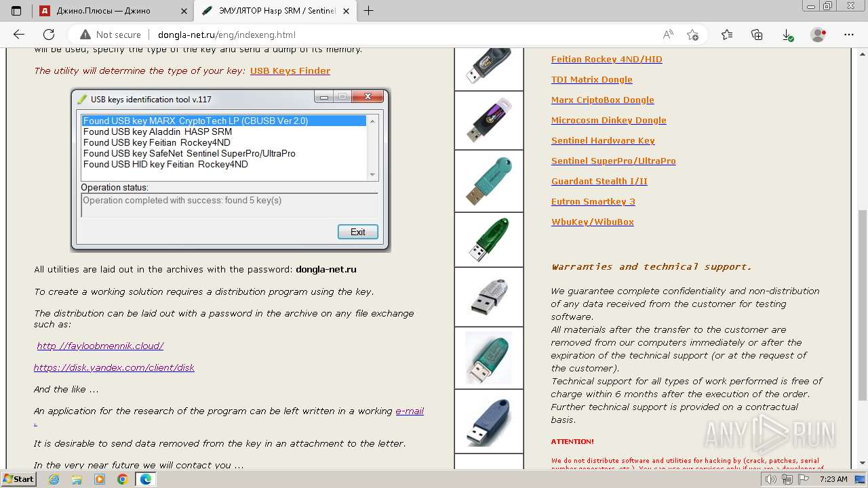This screenshot has width=868, height=488.
Task: Open File Explorer from the taskbar
Action: (x=77, y=479)
